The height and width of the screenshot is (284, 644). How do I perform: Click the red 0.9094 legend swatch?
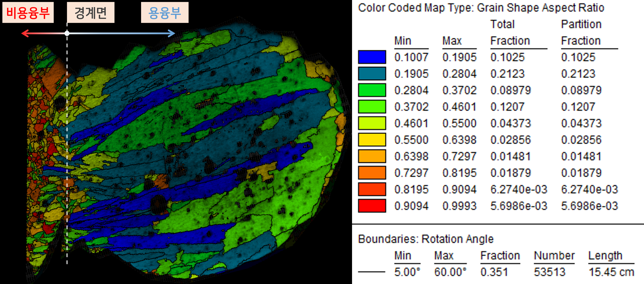tap(372, 206)
